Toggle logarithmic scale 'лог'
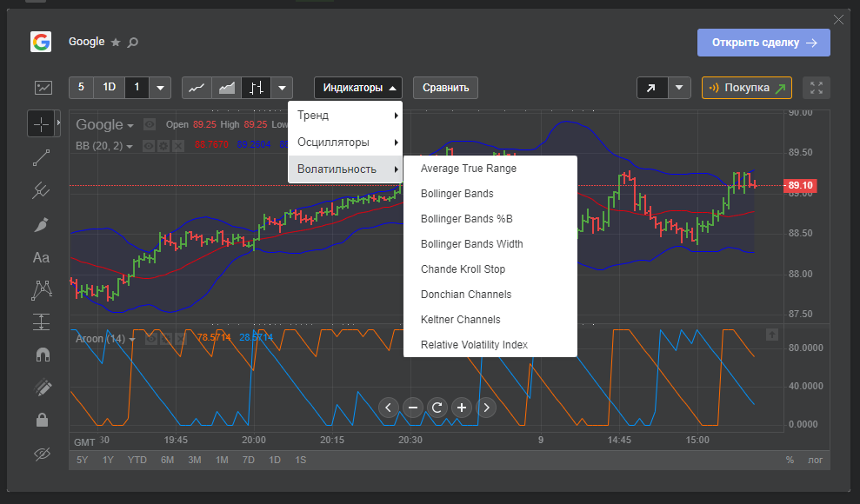This screenshot has width=860, height=504. point(815,460)
